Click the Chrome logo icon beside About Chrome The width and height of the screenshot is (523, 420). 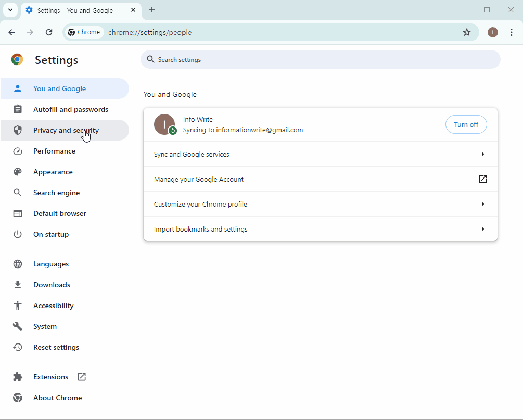point(18,398)
